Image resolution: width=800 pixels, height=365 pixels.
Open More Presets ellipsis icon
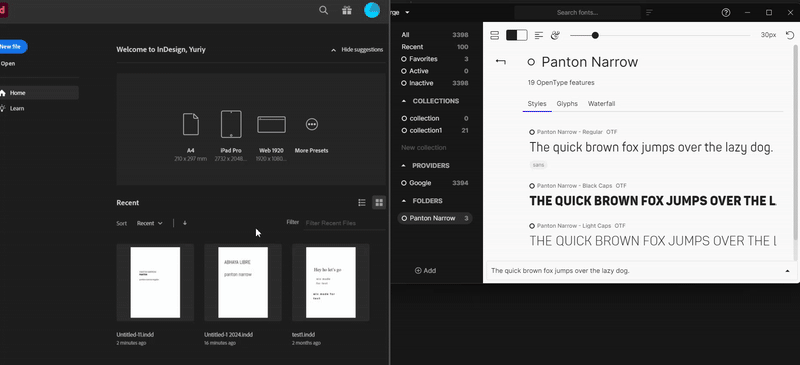point(312,124)
